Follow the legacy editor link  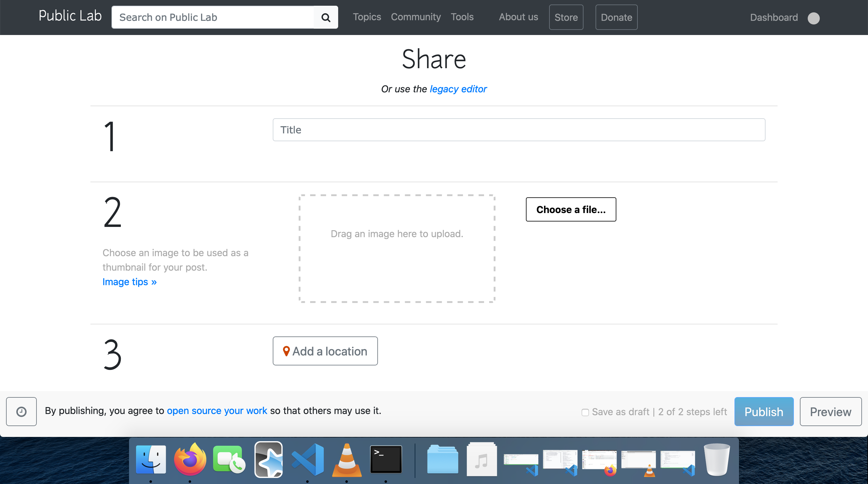point(458,89)
